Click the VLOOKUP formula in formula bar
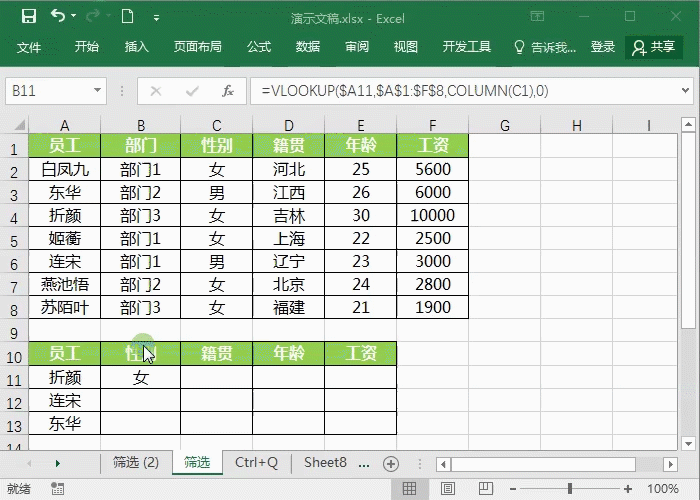700x500 pixels. tap(405, 91)
